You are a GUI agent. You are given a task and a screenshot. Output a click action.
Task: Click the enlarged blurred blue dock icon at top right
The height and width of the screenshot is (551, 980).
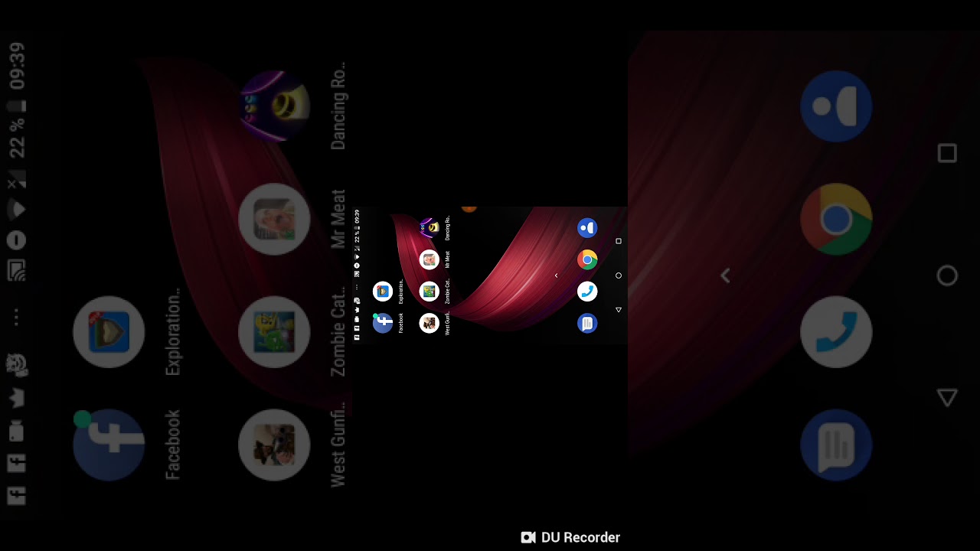(836, 106)
